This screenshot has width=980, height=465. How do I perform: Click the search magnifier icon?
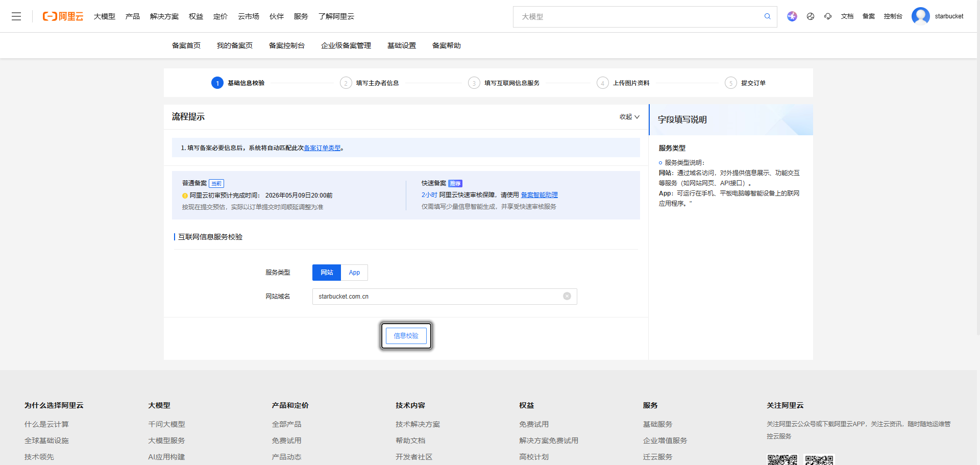click(767, 16)
